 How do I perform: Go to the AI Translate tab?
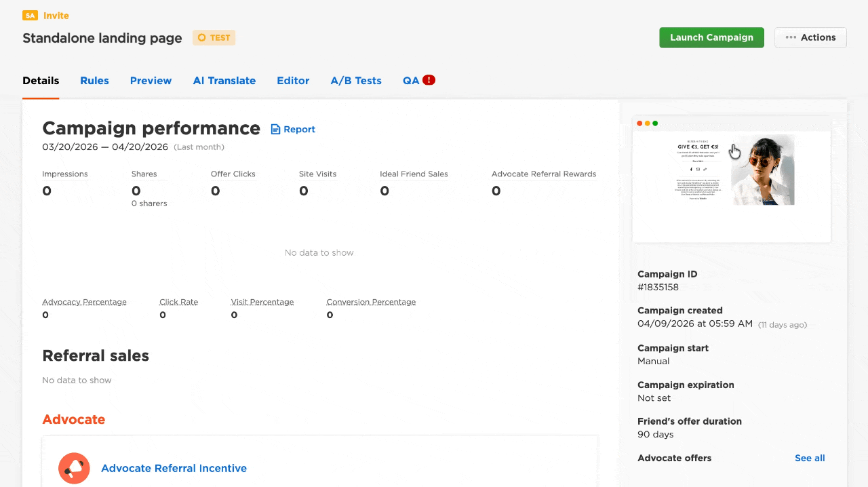pyautogui.click(x=224, y=81)
